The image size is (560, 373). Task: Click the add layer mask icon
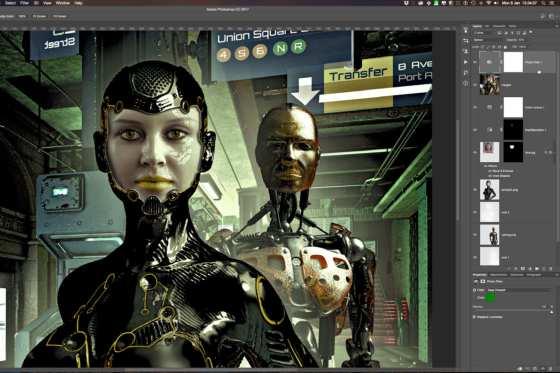pos(523,269)
